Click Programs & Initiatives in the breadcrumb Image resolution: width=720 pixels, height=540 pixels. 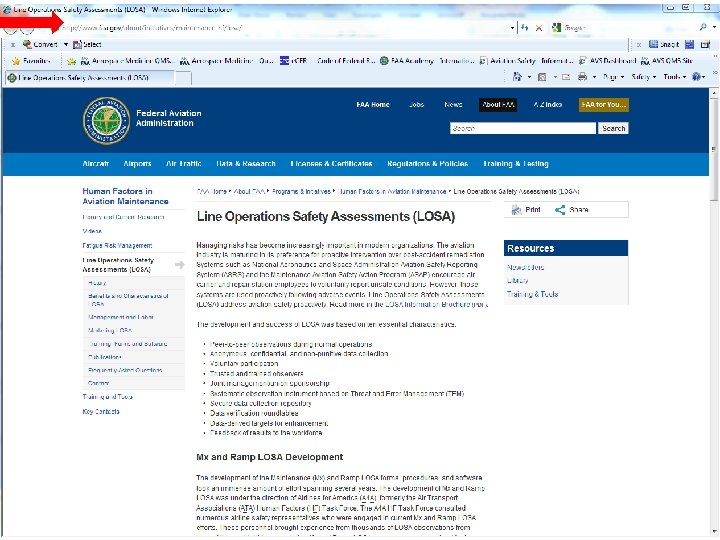coord(301,191)
